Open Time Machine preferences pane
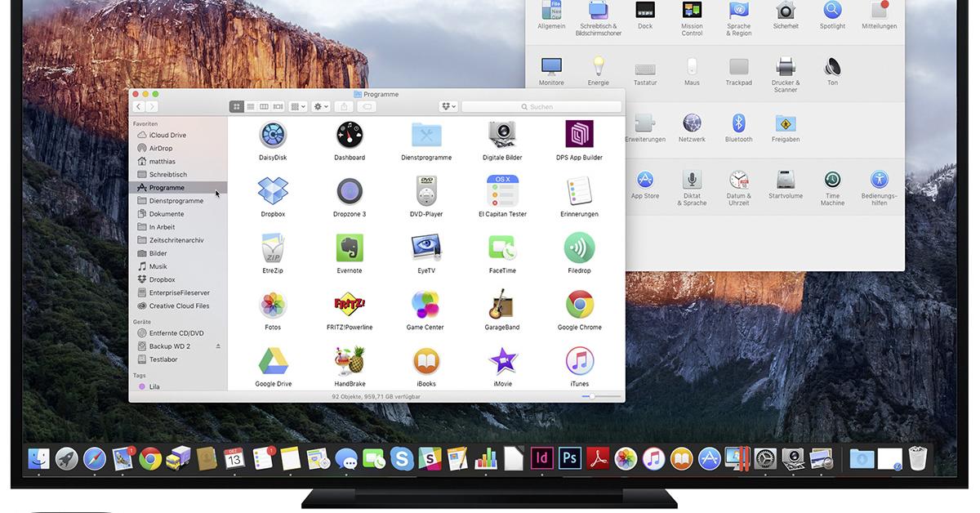Image resolution: width=980 pixels, height=513 pixels. (832, 180)
